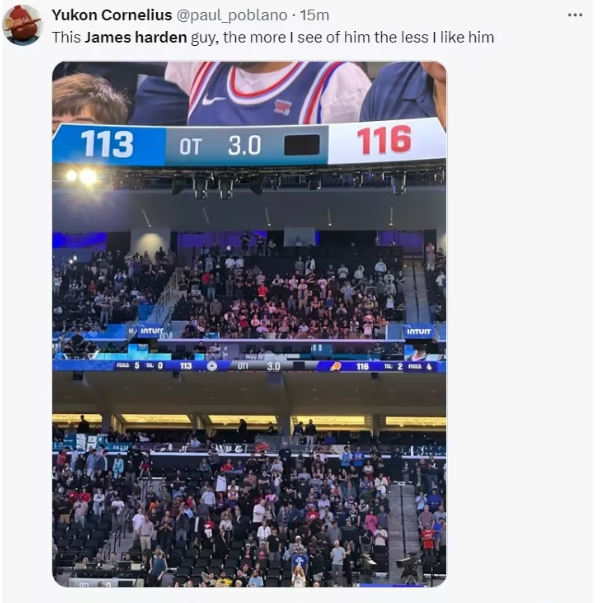The height and width of the screenshot is (603, 603).
Task: Click the red 116 score on the jumbotron
Action: (x=384, y=140)
